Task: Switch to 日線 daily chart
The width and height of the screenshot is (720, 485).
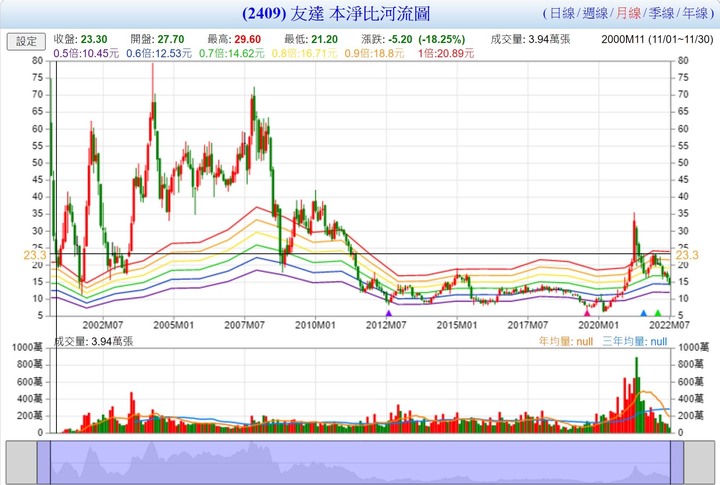Action: [x=562, y=13]
